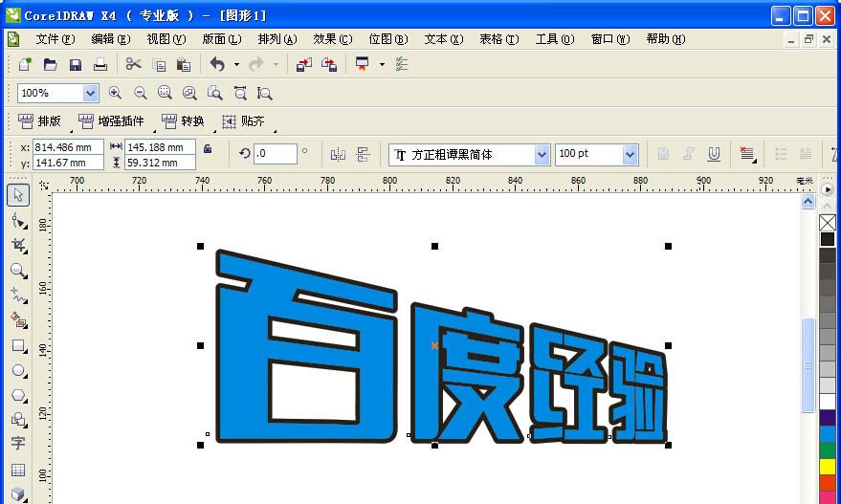Select the Freehand drawing tool
Viewport: 841px width, 504px height.
pyautogui.click(x=18, y=295)
